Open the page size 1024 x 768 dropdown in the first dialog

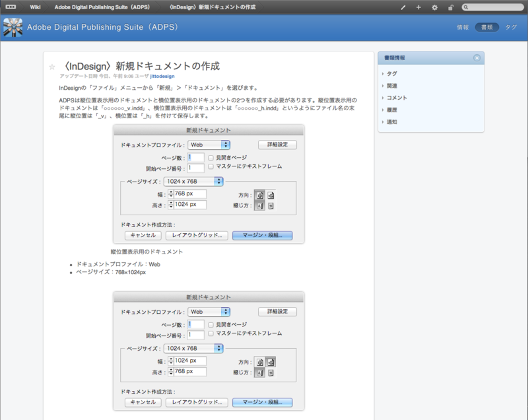tap(193, 181)
